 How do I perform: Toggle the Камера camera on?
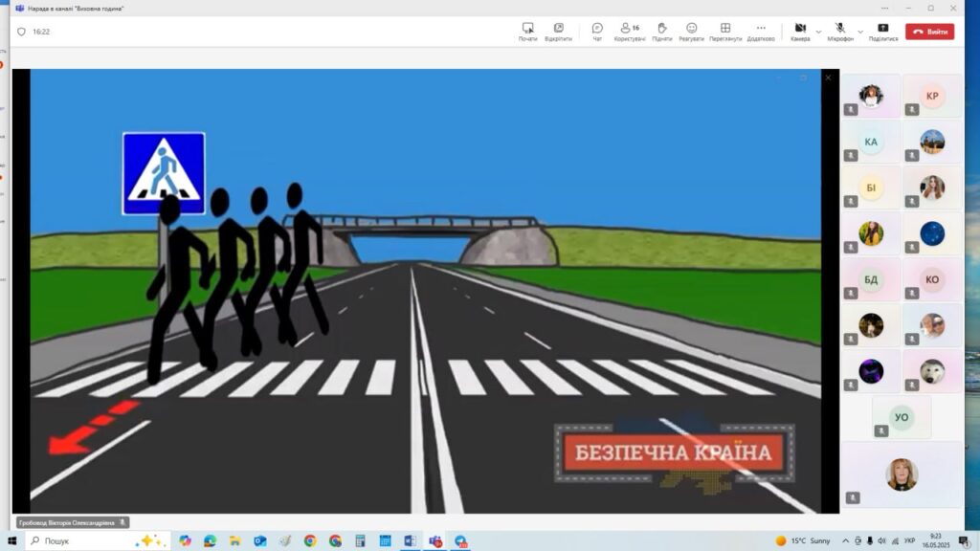800,31
